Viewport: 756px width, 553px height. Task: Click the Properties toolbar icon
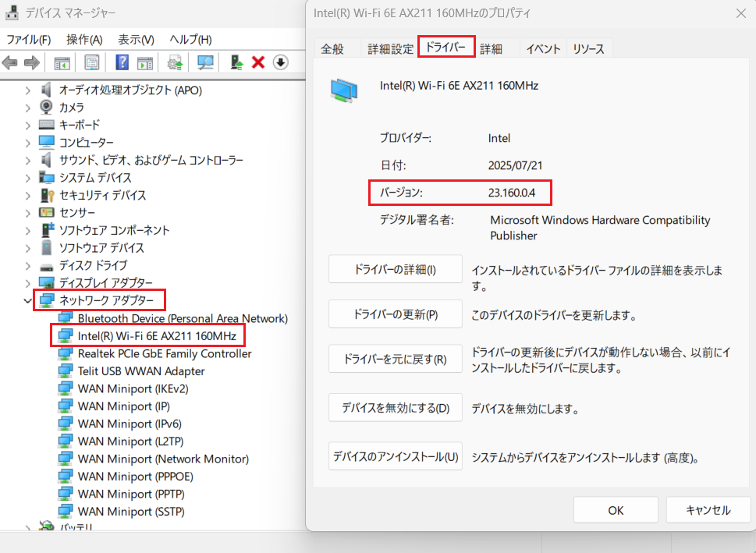92,62
